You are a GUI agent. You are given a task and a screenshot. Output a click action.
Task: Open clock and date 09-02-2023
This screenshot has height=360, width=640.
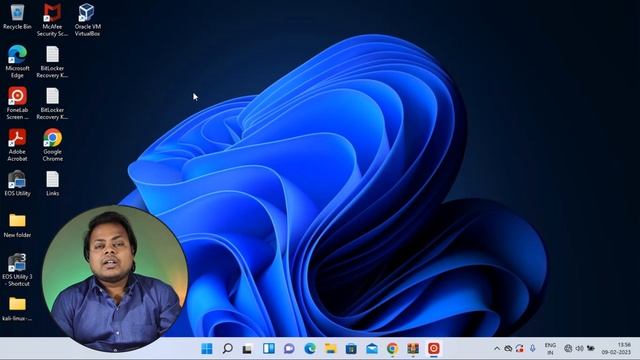click(616, 349)
